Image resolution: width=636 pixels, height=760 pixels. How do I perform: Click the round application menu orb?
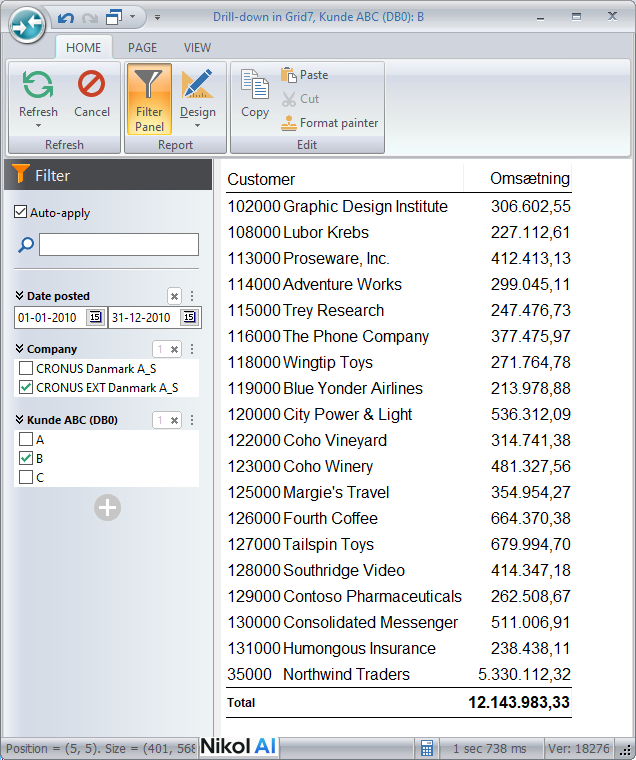point(27,25)
